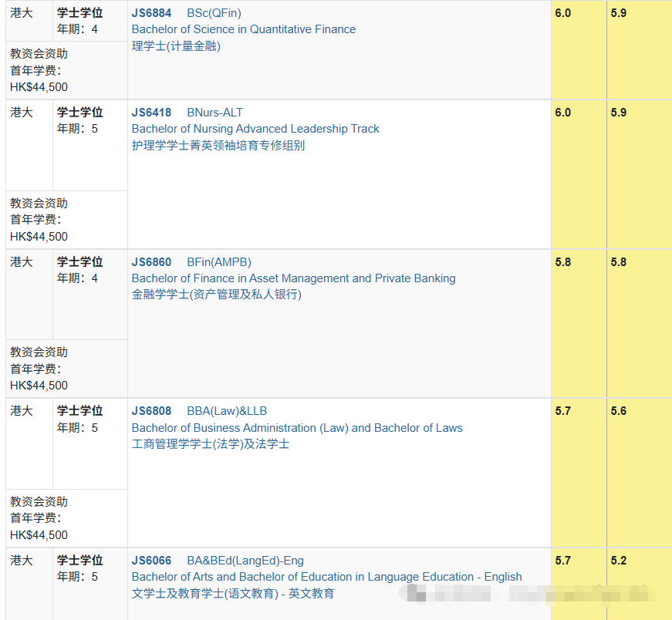Select the 6.0 score in JS6884 row

point(562,13)
